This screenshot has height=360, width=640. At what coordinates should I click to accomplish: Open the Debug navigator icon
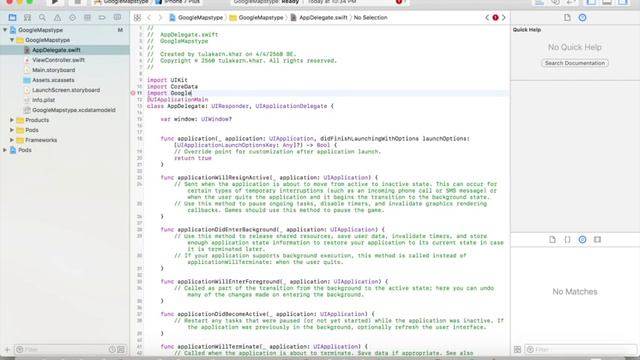click(87, 18)
